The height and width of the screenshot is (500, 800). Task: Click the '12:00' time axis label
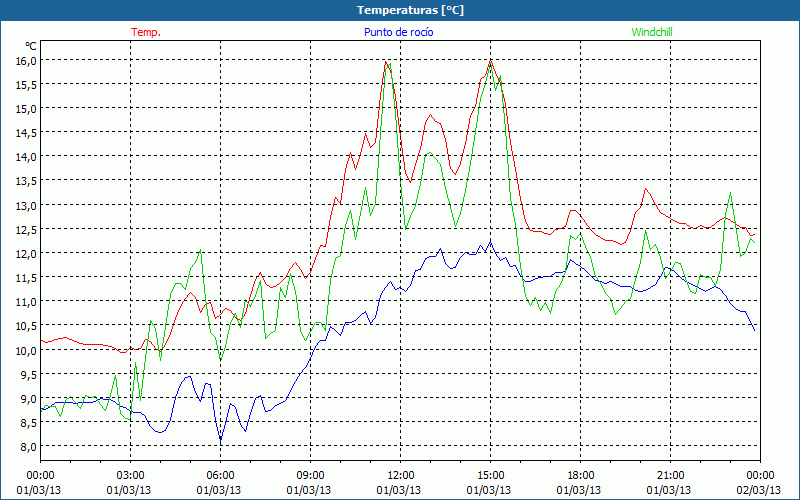(x=400, y=476)
